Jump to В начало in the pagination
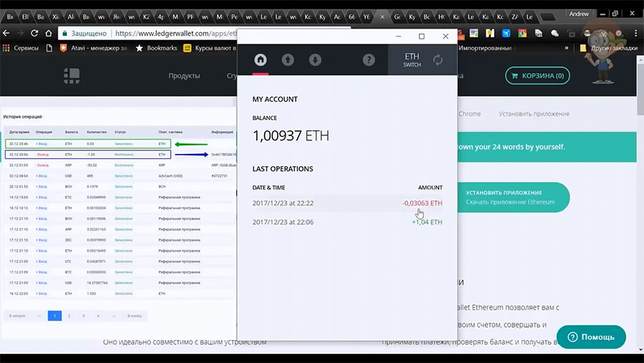 pyautogui.click(x=17, y=316)
